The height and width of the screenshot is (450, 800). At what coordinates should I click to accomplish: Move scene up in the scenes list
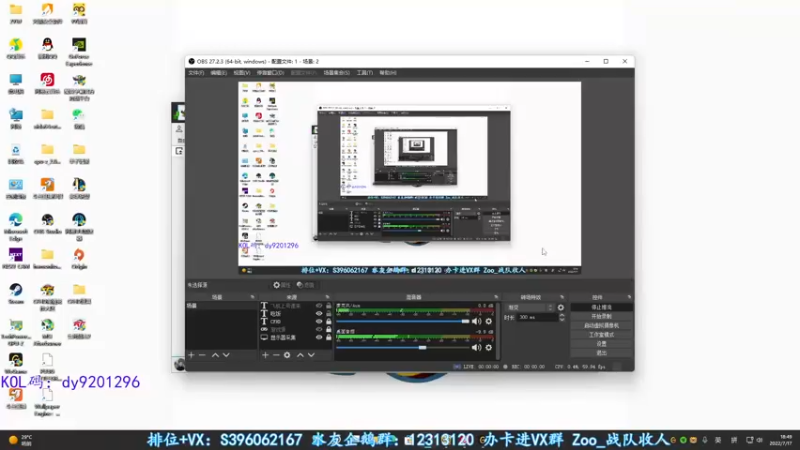click(x=215, y=355)
